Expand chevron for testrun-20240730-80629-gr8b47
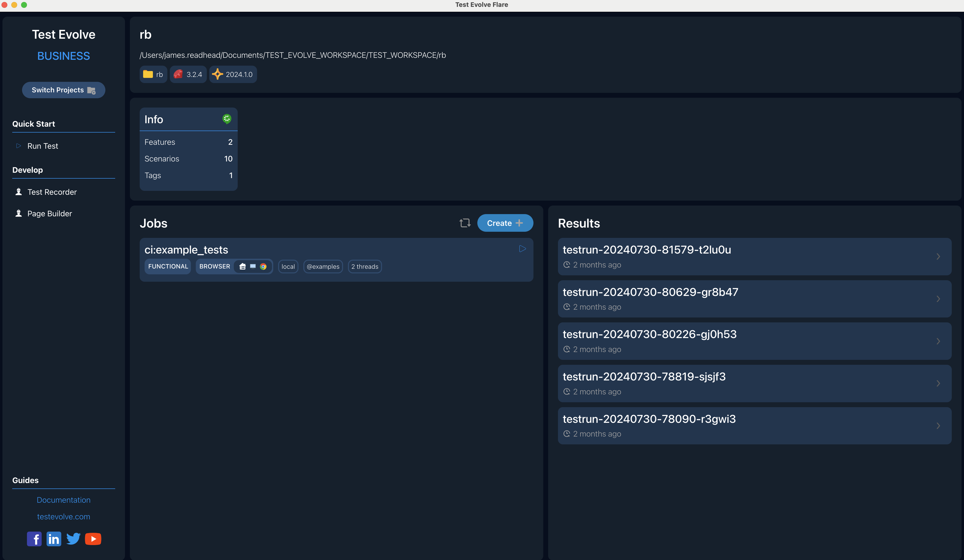The image size is (964, 560). 938,299
